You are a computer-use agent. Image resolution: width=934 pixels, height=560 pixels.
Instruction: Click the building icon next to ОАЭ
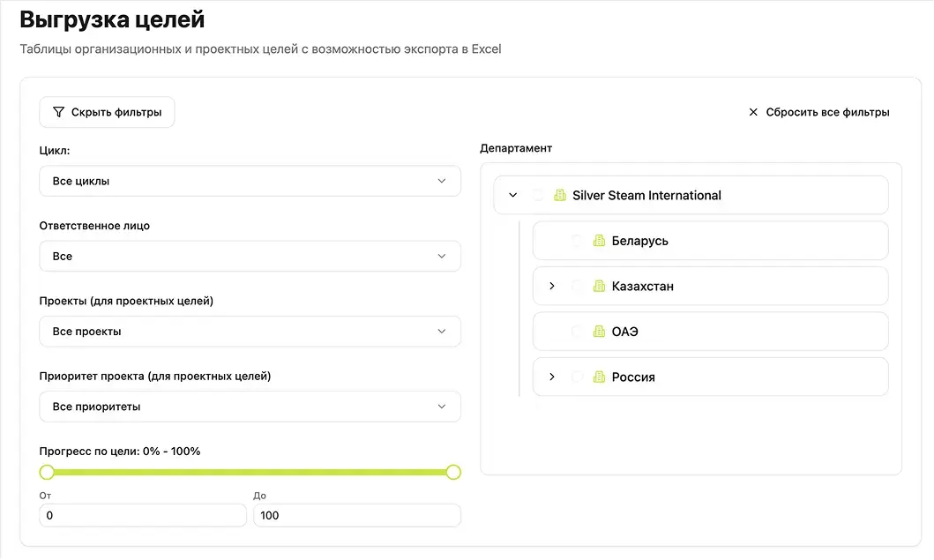click(599, 332)
